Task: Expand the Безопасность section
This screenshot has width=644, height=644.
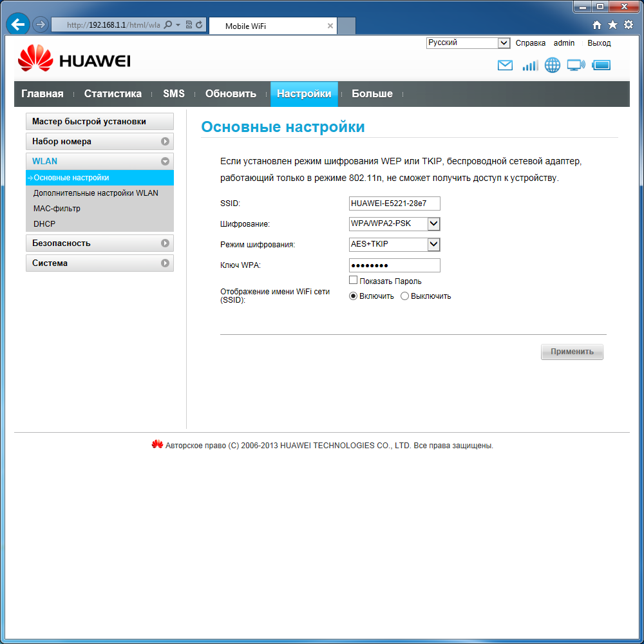Action: 99,243
